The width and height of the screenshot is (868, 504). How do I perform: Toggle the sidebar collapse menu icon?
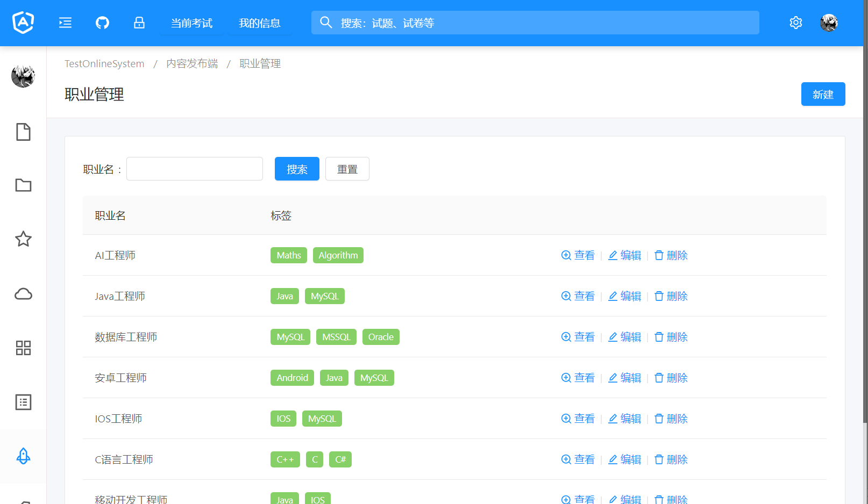(x=65, y=23)
